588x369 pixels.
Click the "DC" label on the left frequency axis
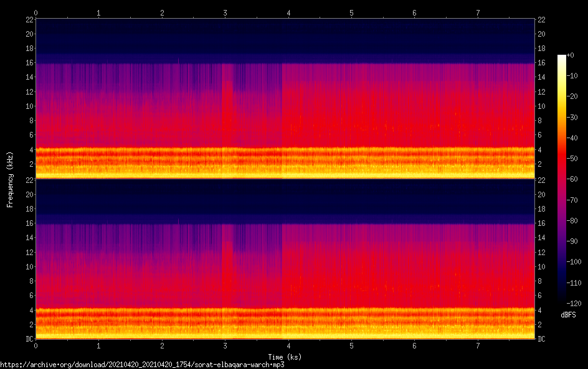29,339
